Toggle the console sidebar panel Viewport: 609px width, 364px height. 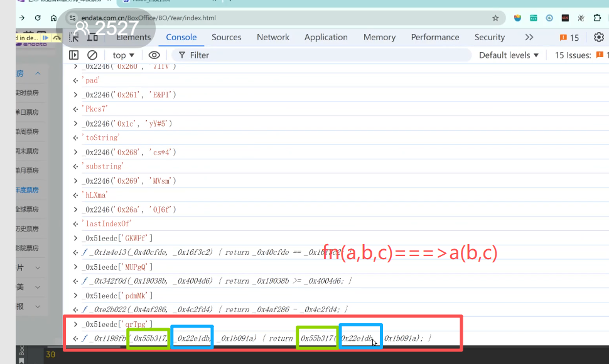click(73, 55)
